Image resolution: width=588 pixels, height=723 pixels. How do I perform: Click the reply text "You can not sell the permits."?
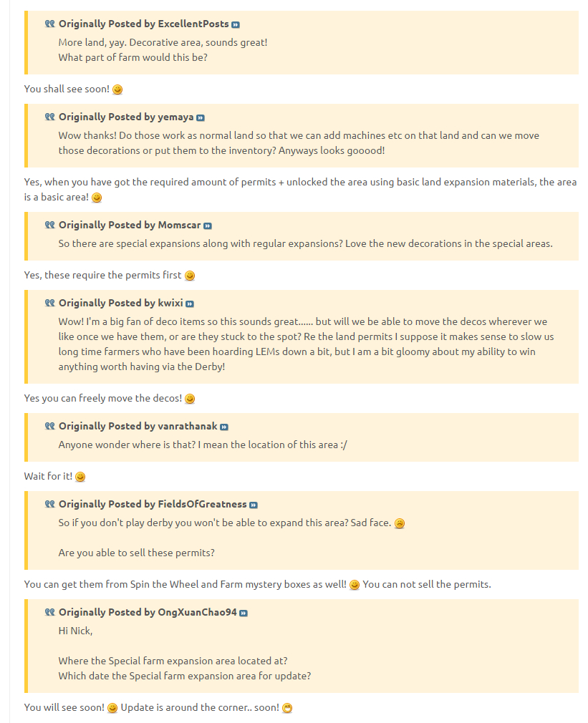[x=427, y=584]
